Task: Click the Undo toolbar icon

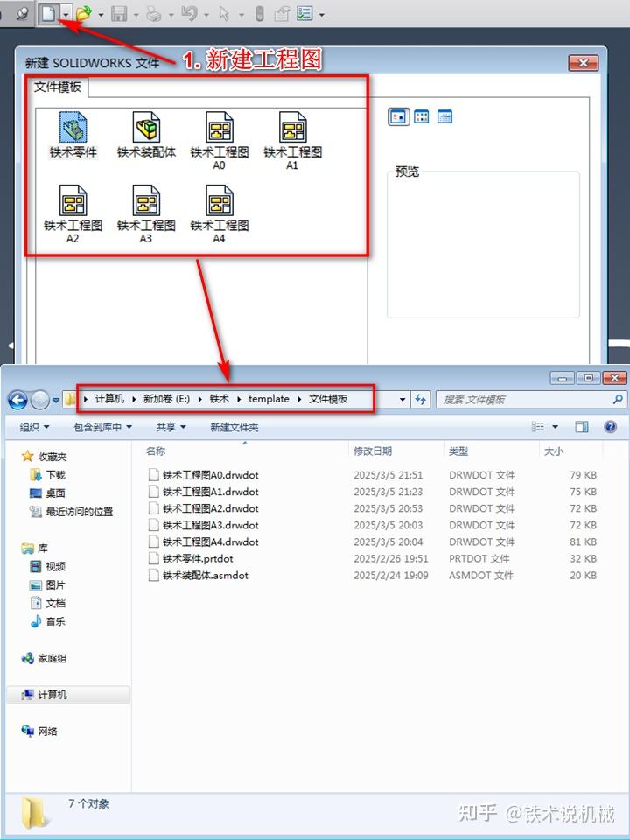Action: [189, 13]
